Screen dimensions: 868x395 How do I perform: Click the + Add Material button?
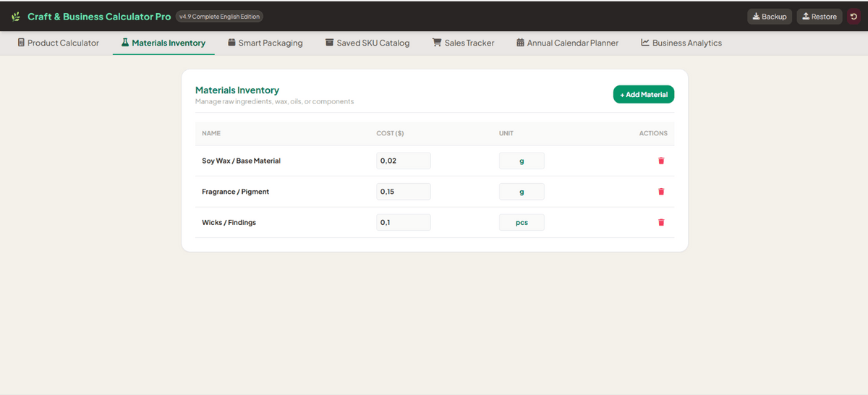pyautogui.click(x=644, y=94)
